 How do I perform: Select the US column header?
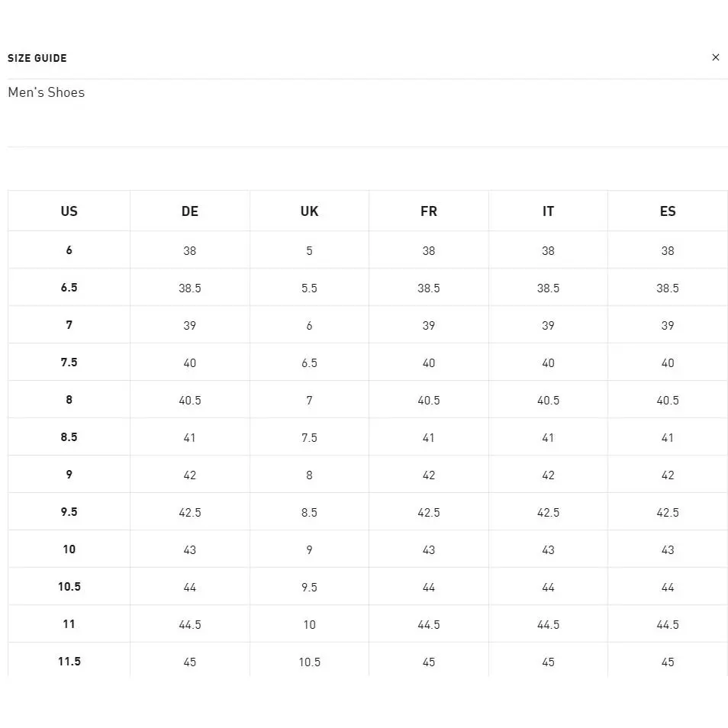[69, 211]
